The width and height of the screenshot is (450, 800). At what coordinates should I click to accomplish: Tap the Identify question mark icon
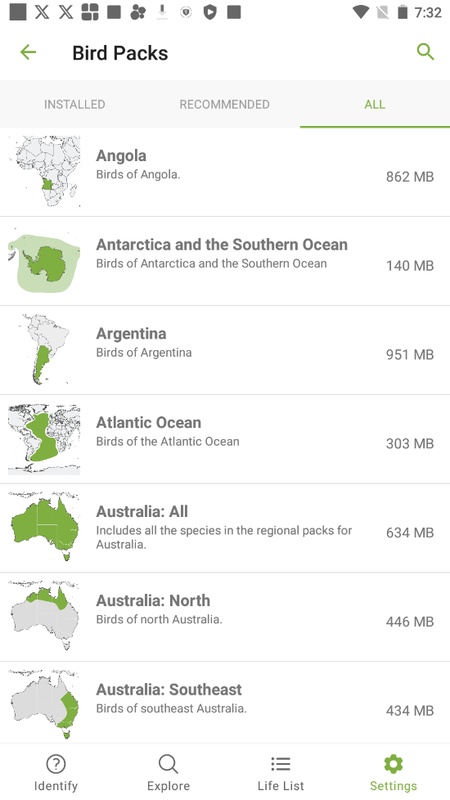pos(56,764)
